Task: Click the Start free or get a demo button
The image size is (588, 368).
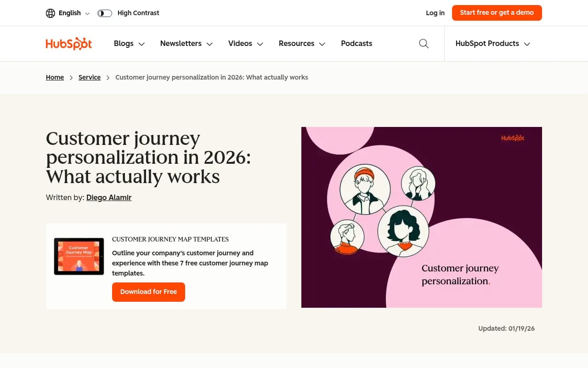Action: point(497,13)
